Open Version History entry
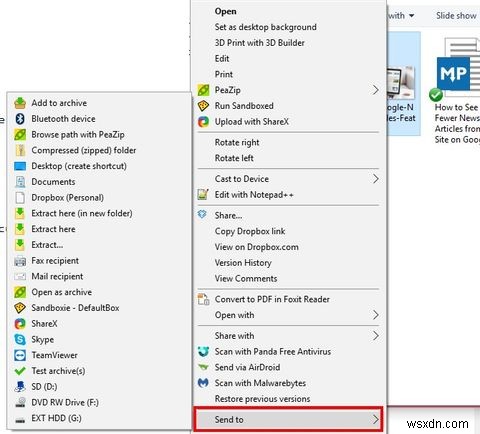480x434 pixels. pos(243,263)
